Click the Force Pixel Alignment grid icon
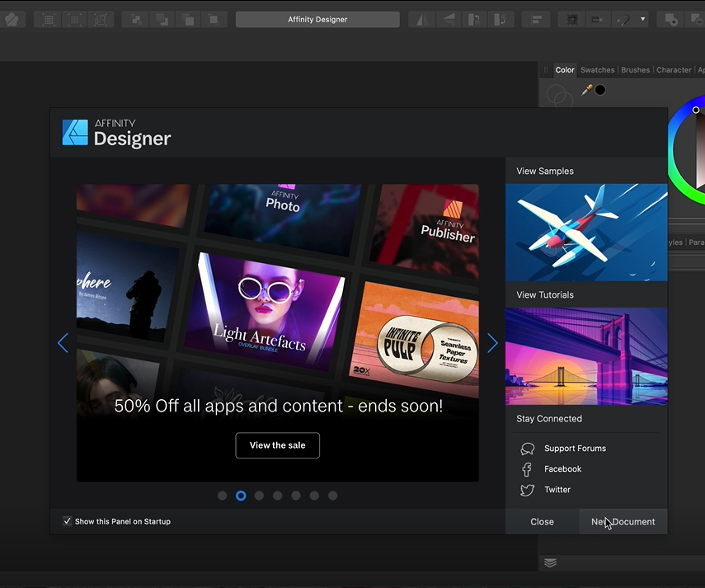Image resolution: width=705 pixels, height=588 pixels. point(572,19)
